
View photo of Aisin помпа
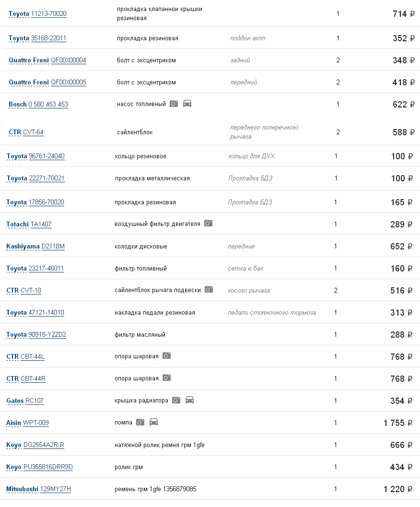[x=140, y=422]
